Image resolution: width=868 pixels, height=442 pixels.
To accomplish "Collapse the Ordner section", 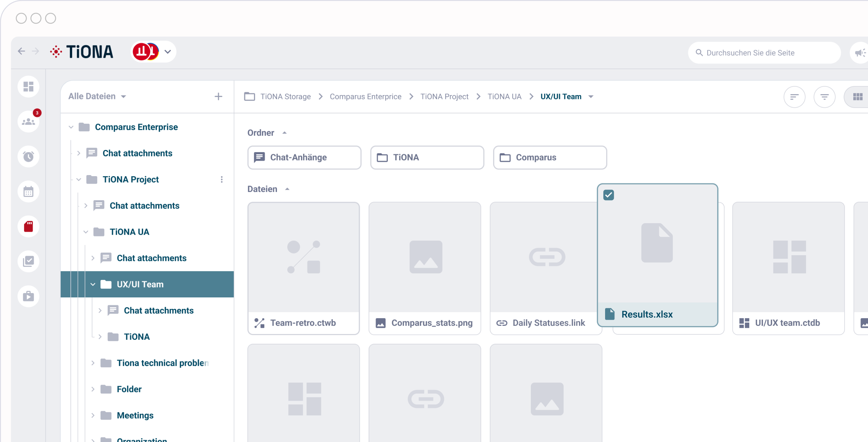I will 284,133.
